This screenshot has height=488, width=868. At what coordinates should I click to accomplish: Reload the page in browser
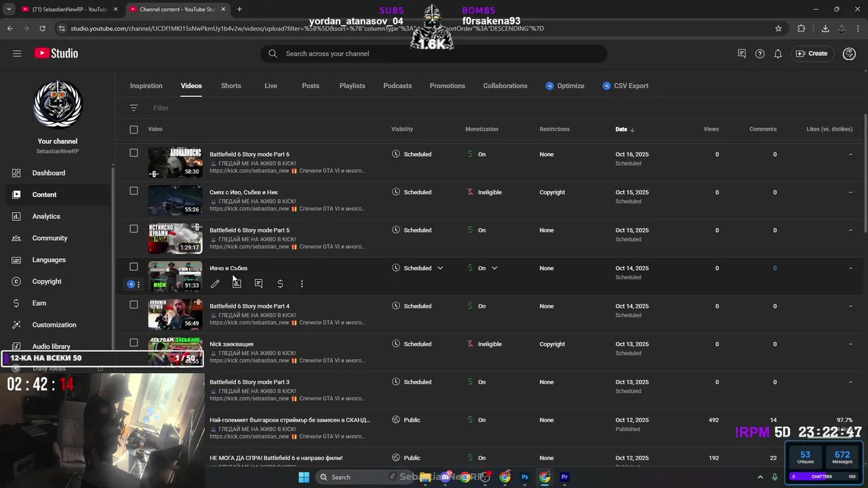pyautogui.click(x=42, y=28)
